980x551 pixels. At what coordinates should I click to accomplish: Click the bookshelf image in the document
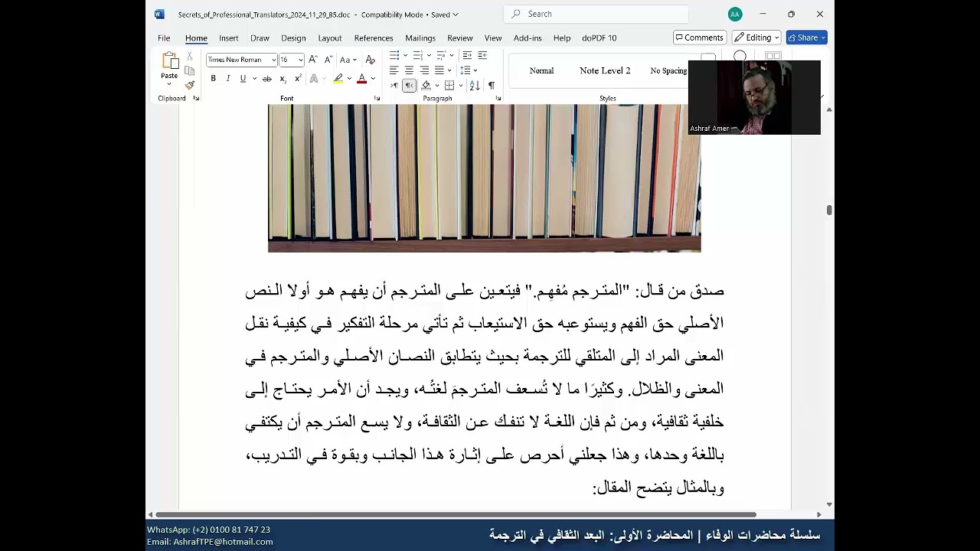pos(485,178)
